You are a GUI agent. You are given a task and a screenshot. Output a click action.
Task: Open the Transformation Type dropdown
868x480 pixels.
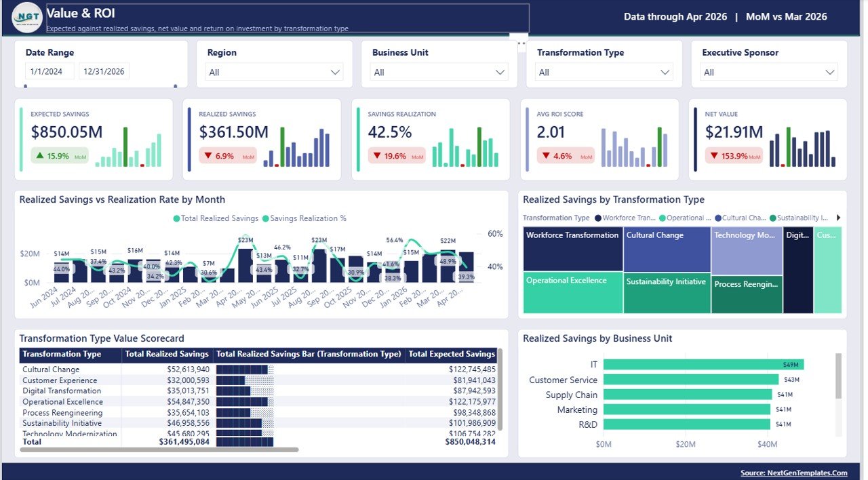pos(604,72)
